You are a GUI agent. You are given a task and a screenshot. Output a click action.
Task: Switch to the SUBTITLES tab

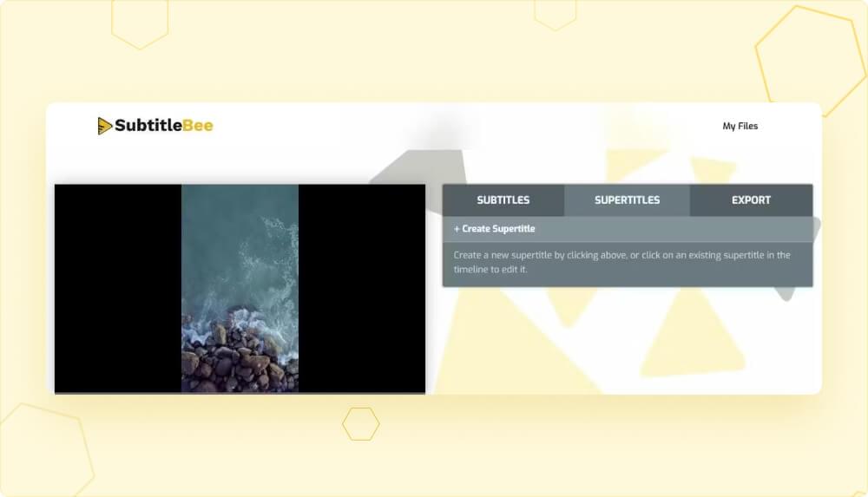[503, 200]
